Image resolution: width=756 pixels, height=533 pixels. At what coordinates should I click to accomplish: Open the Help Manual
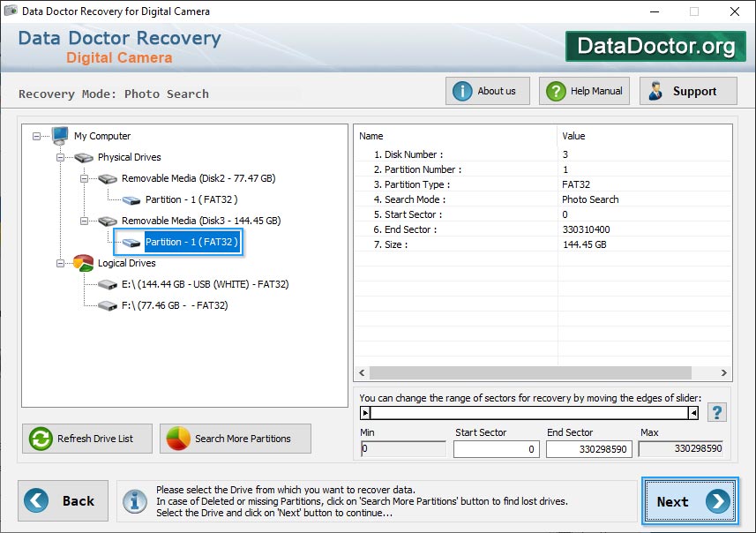click(584, 91)
